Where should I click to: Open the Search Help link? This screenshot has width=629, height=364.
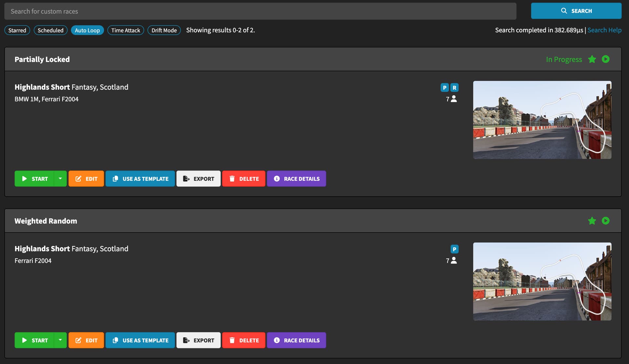[x=604, y=30]
